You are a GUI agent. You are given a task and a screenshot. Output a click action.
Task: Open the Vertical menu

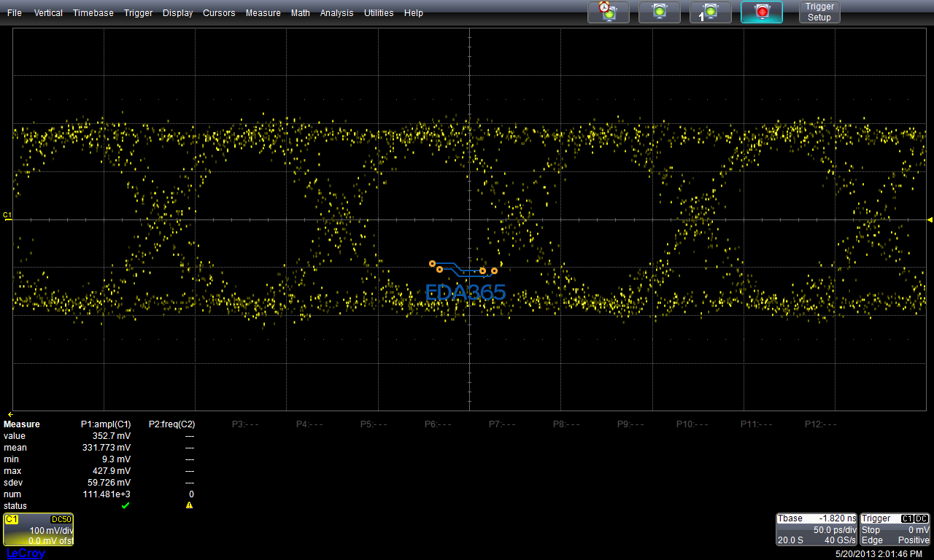coord(48,13)
